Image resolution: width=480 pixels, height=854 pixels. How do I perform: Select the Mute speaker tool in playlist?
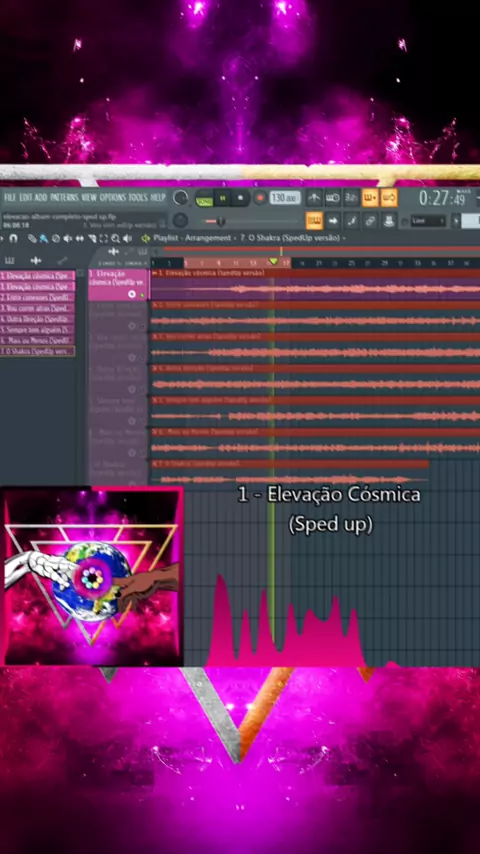(x=68, y=238)
